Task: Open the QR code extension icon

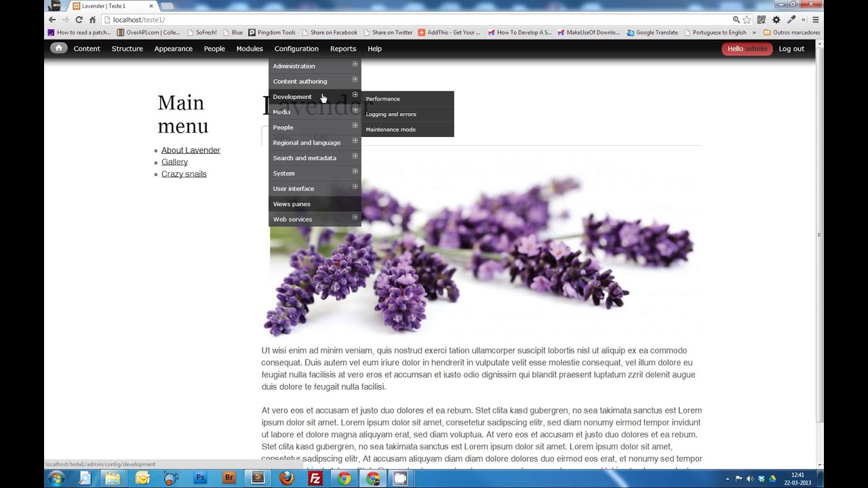Action: pyautogui.click(x=762, y=20)
